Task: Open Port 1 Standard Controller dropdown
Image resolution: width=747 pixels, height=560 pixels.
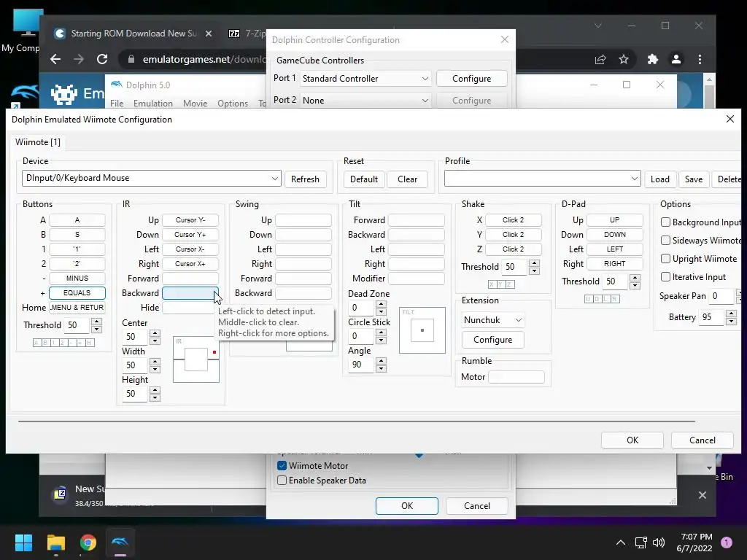Action: (x=365, y=79)
